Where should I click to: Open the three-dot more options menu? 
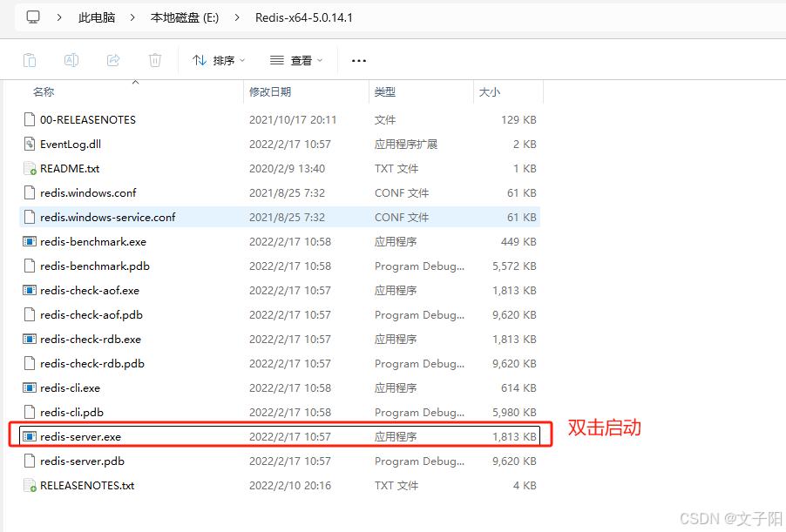click(x=359, y=61)
